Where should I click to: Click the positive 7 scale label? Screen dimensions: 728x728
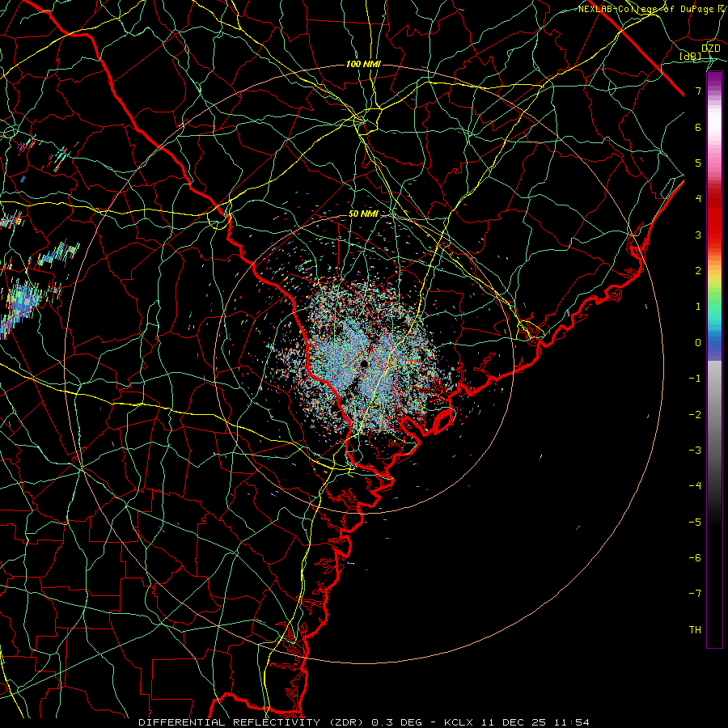698,91
